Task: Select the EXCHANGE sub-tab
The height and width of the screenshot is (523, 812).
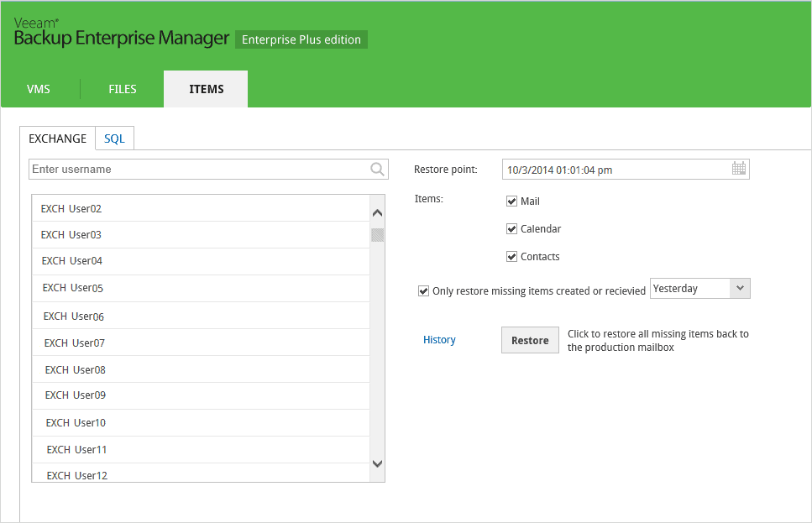Action: pyautogui.click(x=57, y=139)
